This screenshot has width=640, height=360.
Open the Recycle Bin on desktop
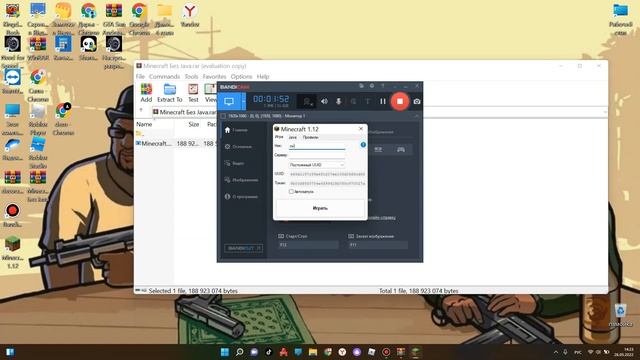(620, 315)
